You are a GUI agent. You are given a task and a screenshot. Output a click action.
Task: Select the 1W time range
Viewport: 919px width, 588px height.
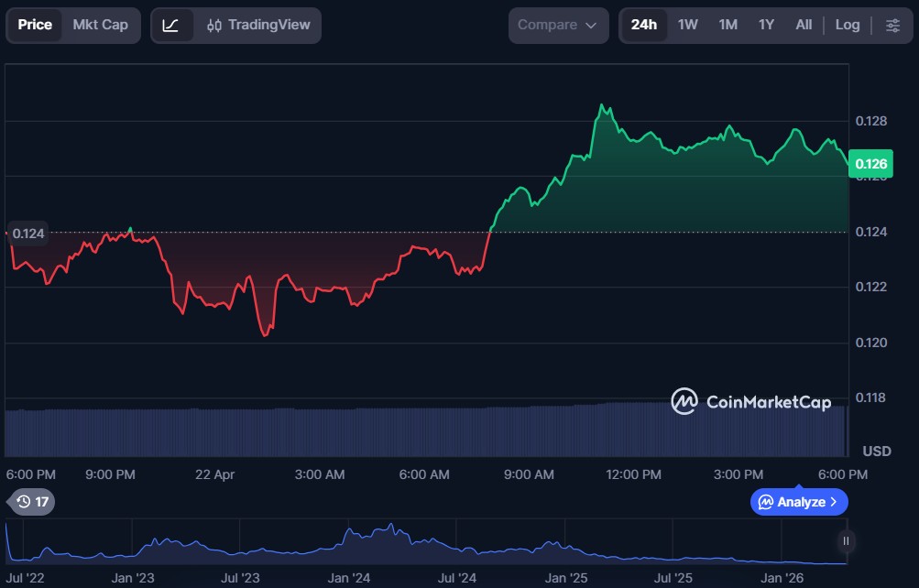click(687, 26)
